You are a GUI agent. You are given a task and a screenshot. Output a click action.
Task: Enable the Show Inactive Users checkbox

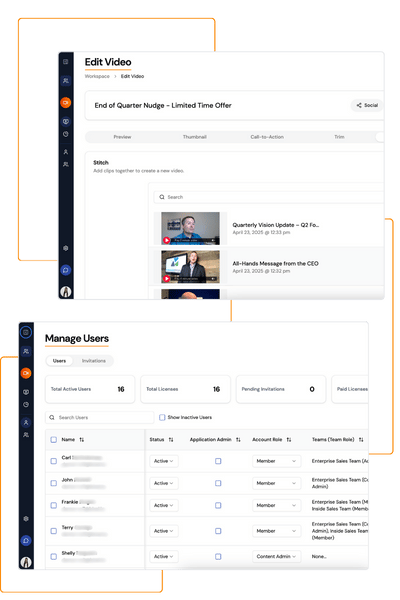pos(162,417)
